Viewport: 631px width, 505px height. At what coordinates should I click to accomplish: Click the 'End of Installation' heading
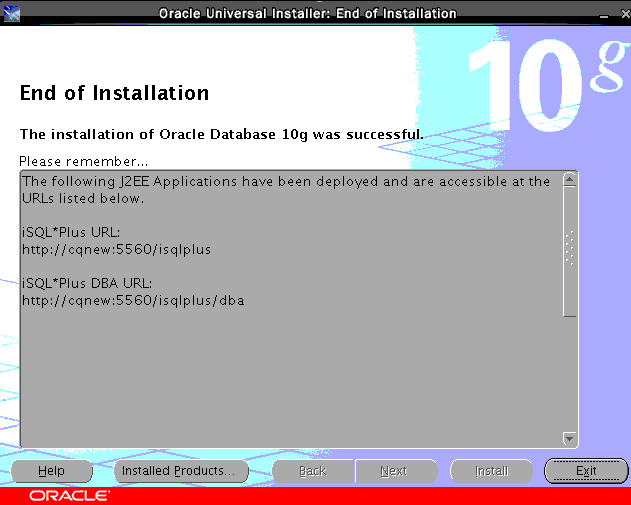tap(115, 93)
